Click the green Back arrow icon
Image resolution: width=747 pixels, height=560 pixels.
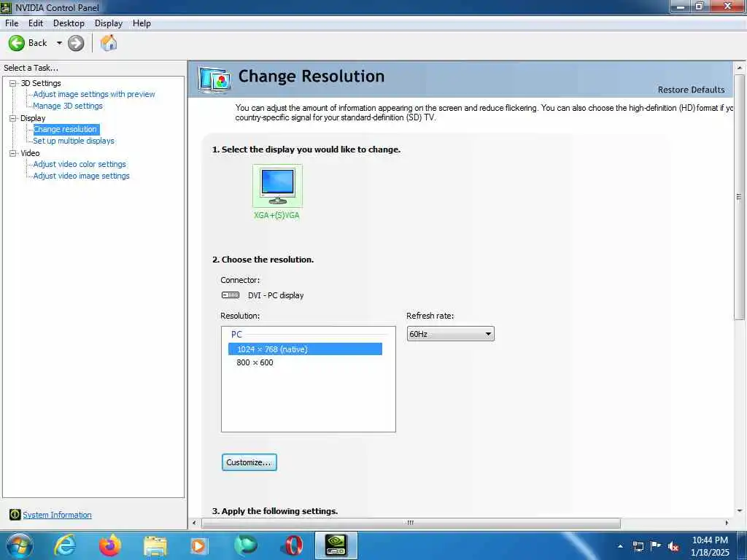[16, 43]
